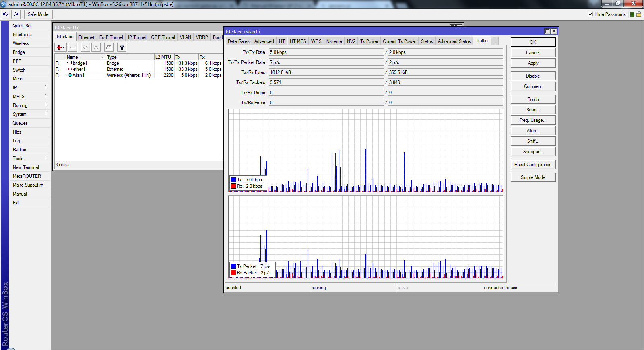Toggle Safe Mode

click(38, 14)
